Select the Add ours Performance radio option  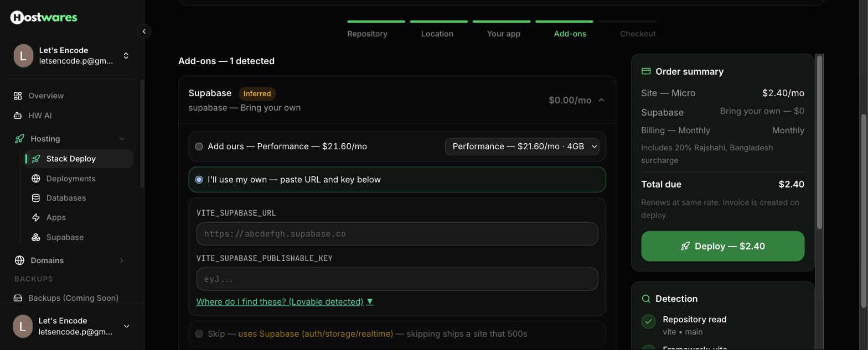199,147
